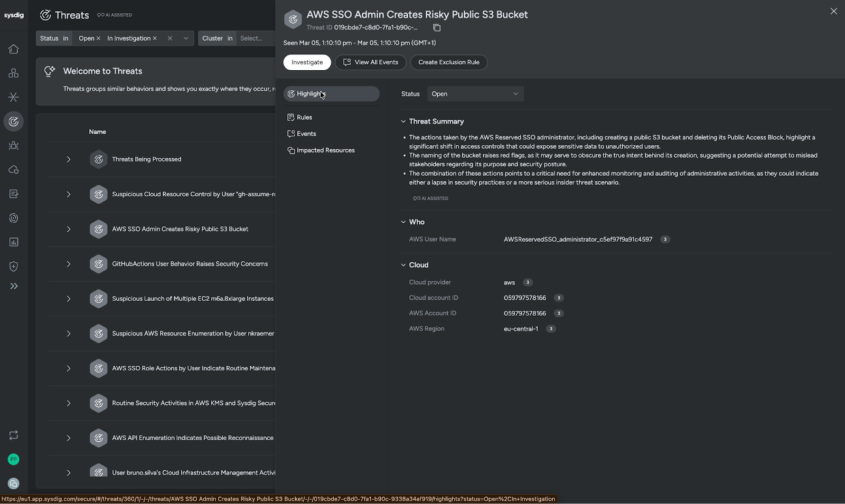The width and height of the screenshot is (845, 504).
Task: Open Suspicious Launch of Multiple EC2 threat
Action: pos(193,299)
